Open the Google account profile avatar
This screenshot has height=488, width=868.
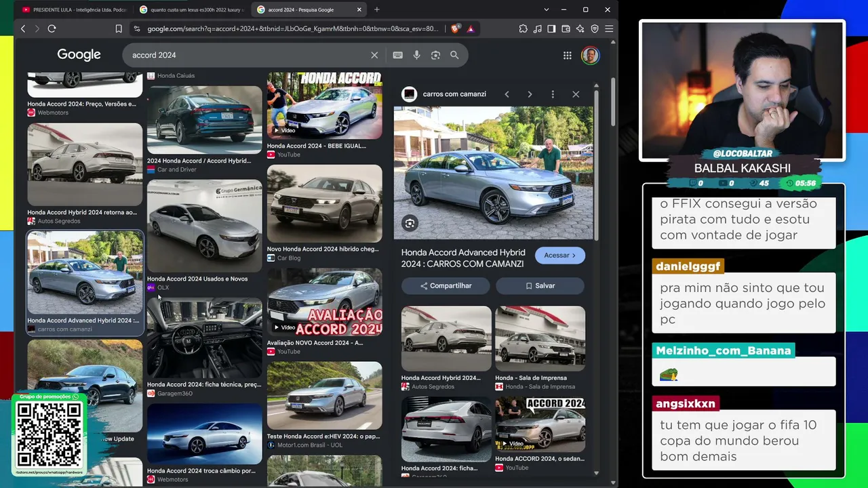click(590, 55)
